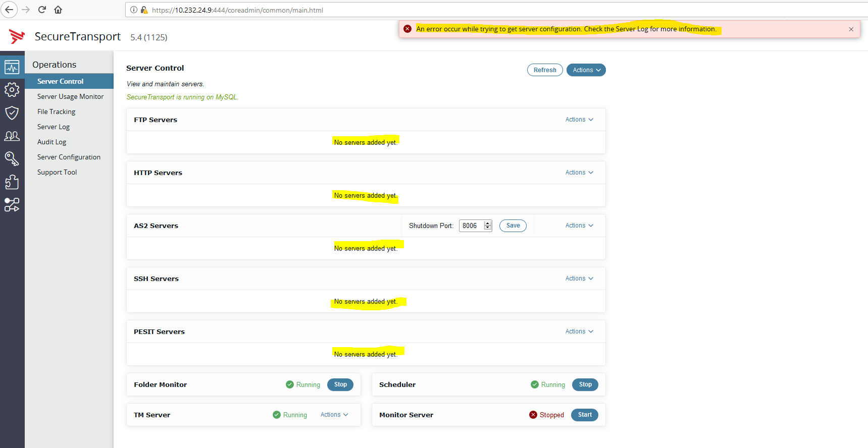Open the key access icon in sidebar
This screenshot has height=448, width=868.
12,159
